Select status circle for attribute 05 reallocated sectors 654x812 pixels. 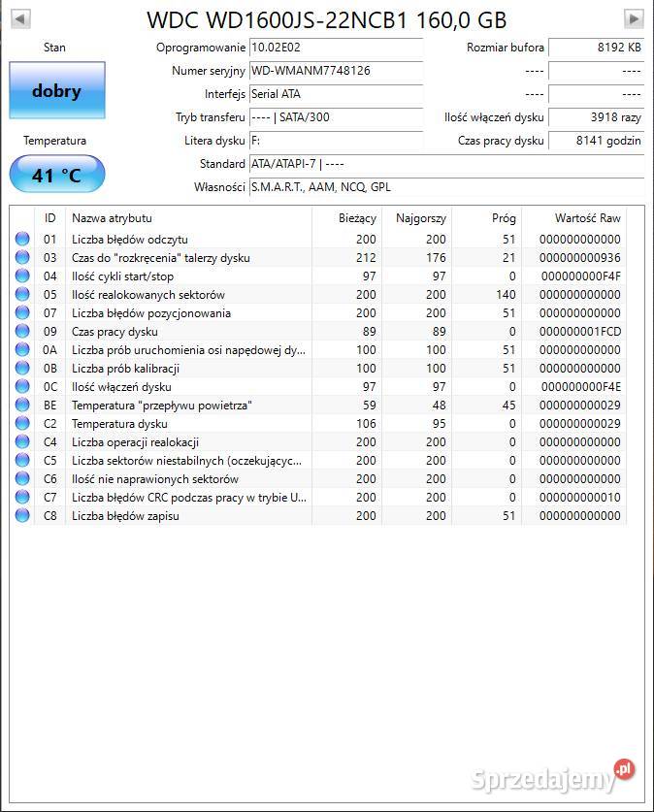22,294
